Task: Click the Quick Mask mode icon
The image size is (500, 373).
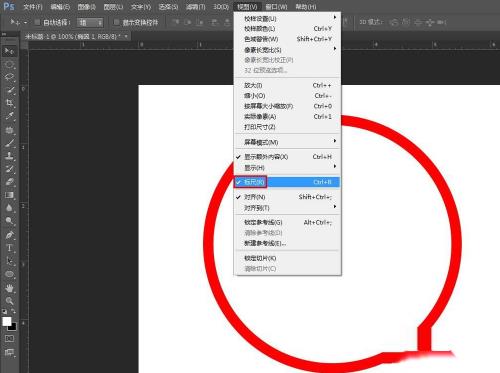Action: tap(9, 339)
